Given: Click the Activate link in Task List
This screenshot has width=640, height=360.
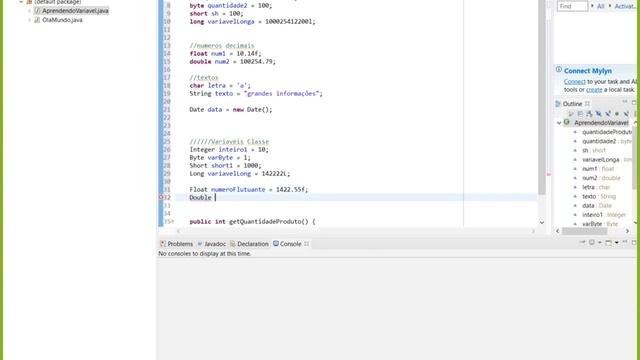Looking at the screenshot, I should tap(626, 6).
